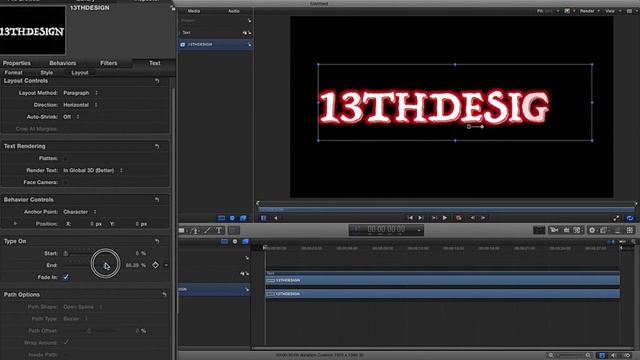Select the Audio tab in project pane
640x360 pixels.
(234, 11)
